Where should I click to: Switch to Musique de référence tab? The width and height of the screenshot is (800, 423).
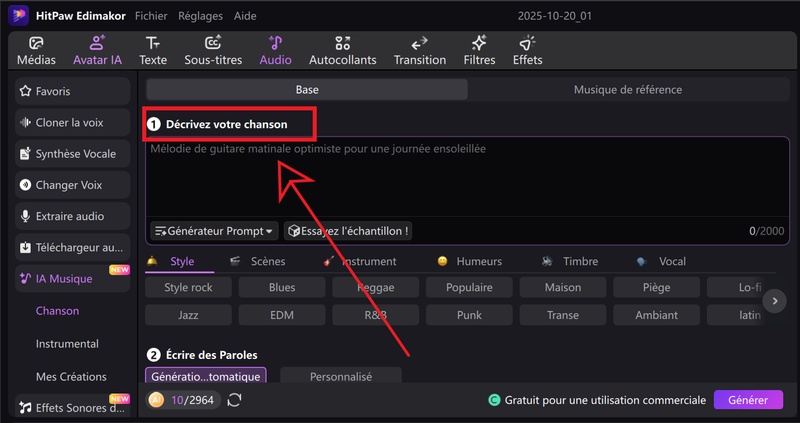pos(627,90)
